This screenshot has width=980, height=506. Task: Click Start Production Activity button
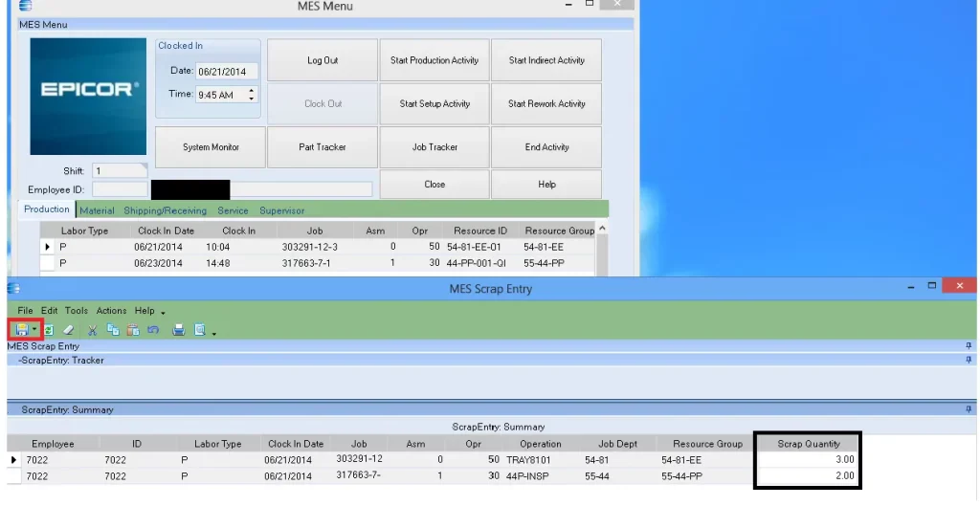[434, 60]
